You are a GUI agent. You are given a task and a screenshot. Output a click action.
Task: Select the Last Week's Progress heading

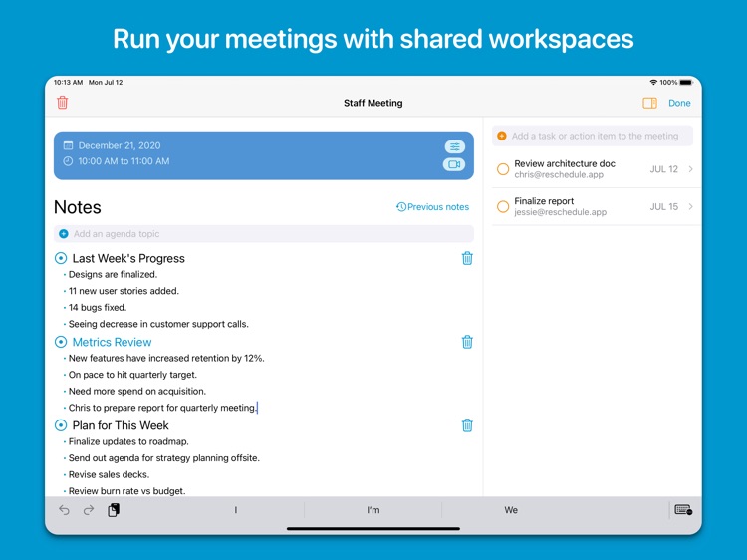(128, 258)
